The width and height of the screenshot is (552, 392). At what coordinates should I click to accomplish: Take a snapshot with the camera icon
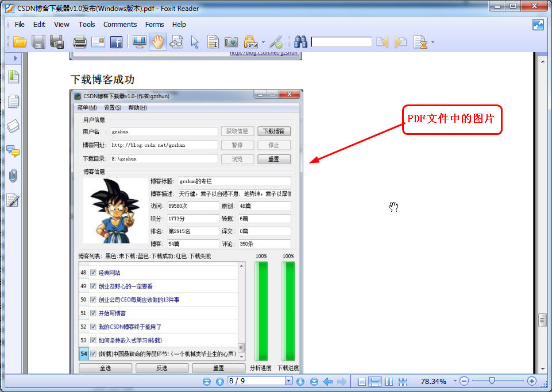(x=231, y=42)
